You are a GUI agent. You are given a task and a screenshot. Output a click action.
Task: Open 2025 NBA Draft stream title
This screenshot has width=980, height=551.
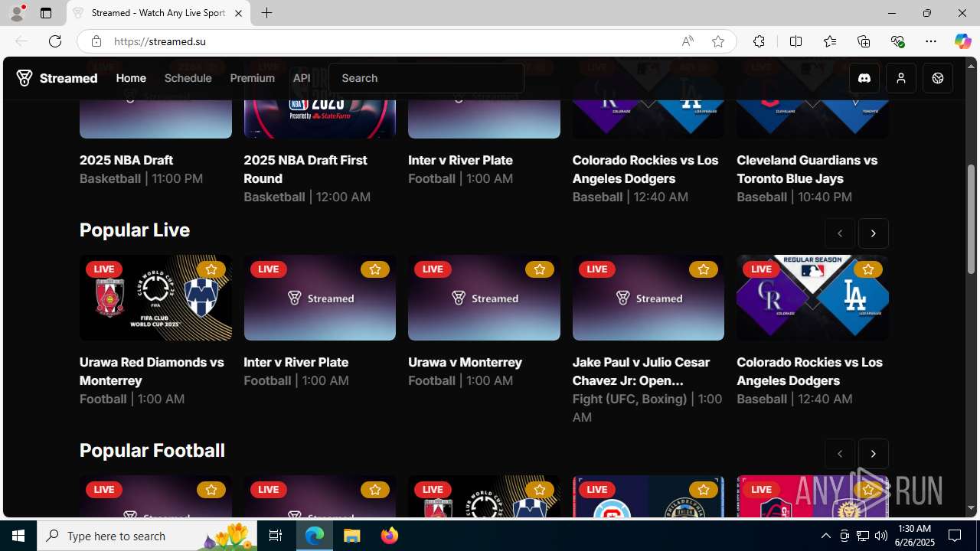point(126,160)
